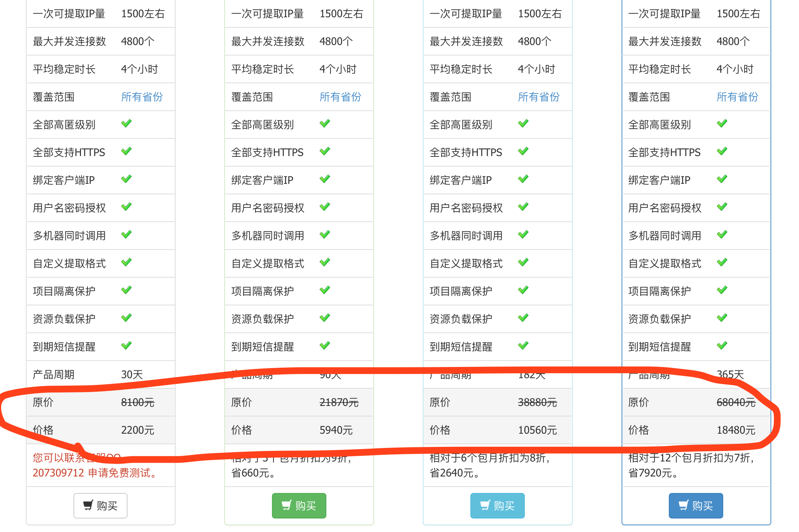
Task: Click the red text 207309712 申请免费测试
Action: coord(95,473)
